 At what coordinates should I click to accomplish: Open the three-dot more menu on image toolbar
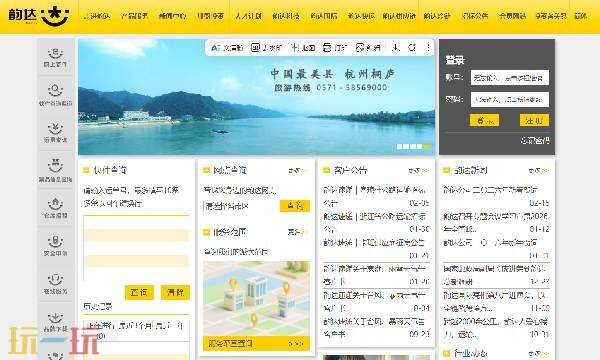(x=428, y=47)
